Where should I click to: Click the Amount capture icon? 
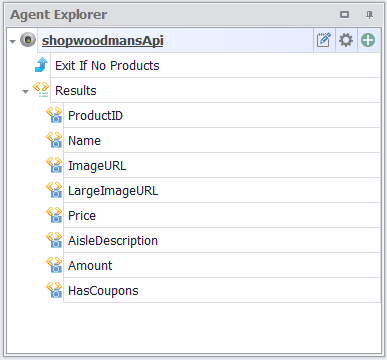pyautogui.click(x=54, y=265)
